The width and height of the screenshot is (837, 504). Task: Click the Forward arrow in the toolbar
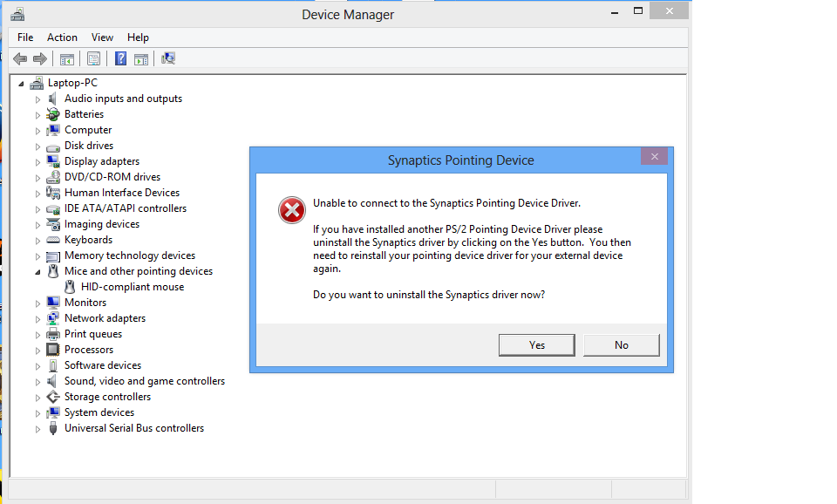click(40, 58)
